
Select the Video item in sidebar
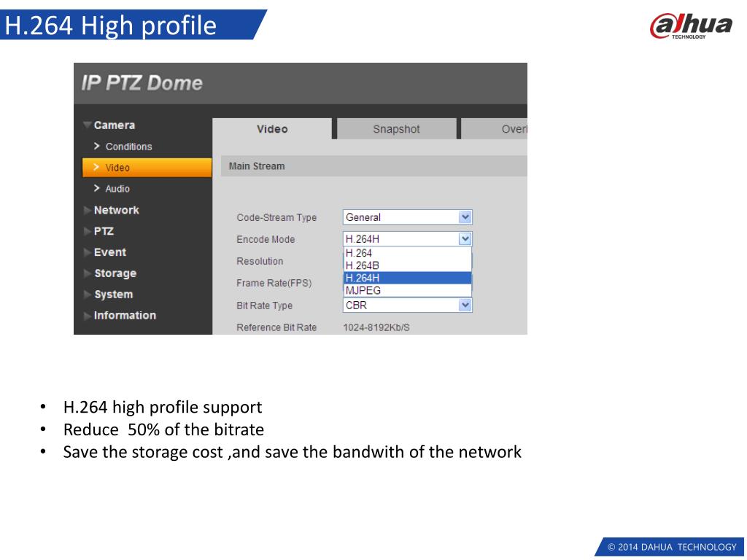pos(147,168)
